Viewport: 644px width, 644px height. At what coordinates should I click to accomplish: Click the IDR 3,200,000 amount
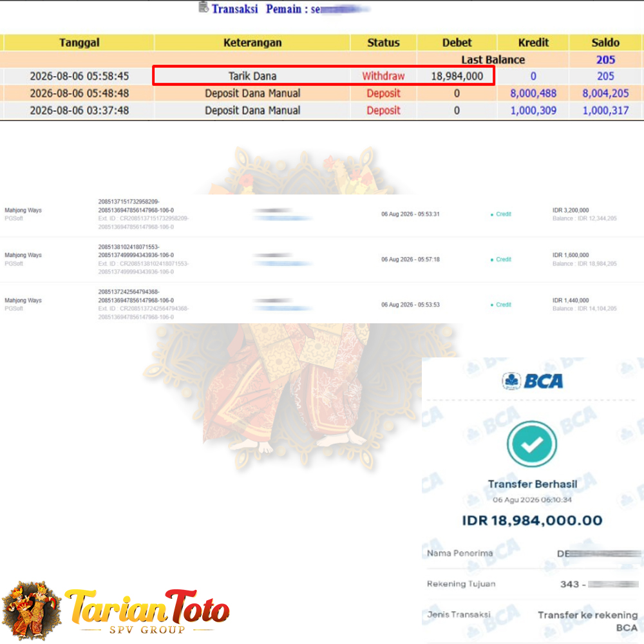click(571, 210)
